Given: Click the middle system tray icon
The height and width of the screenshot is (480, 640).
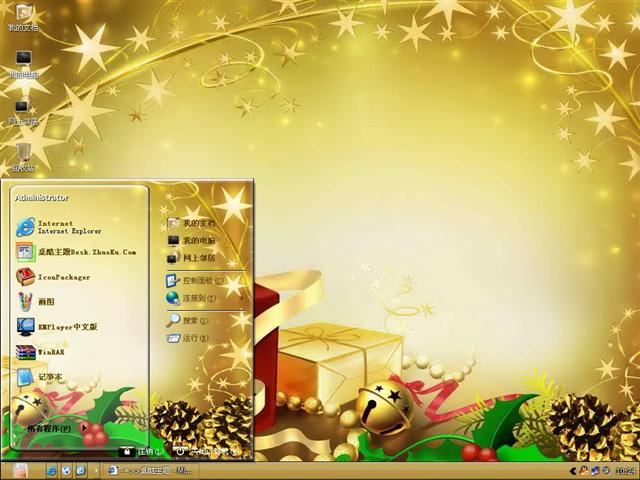Looking at the screenshot, I should (595, 471).
